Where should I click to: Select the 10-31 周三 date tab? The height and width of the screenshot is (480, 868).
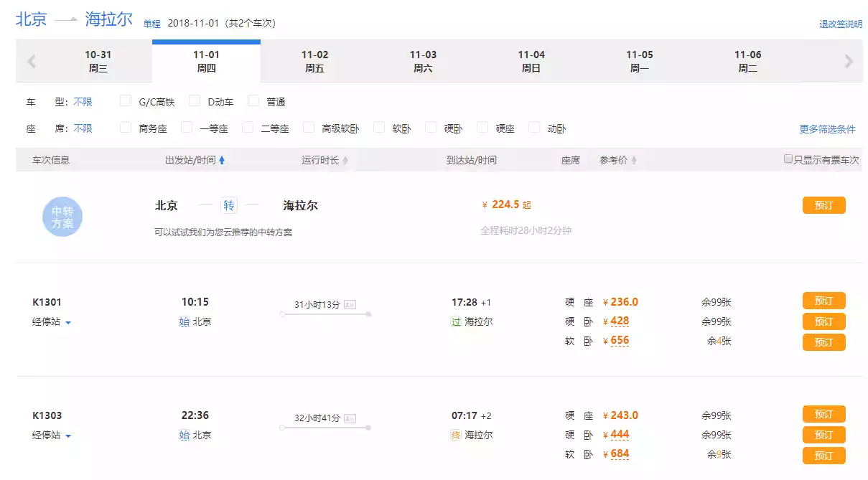click(98, 62)
